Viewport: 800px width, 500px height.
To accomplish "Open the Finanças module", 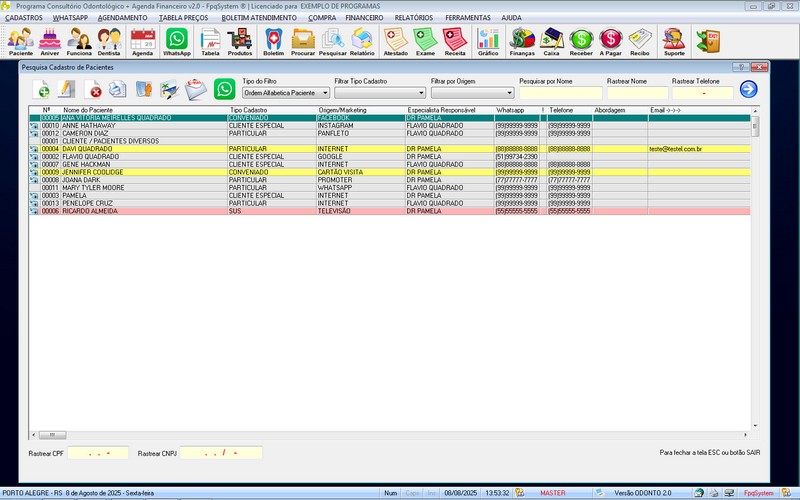I will (522, 40).
